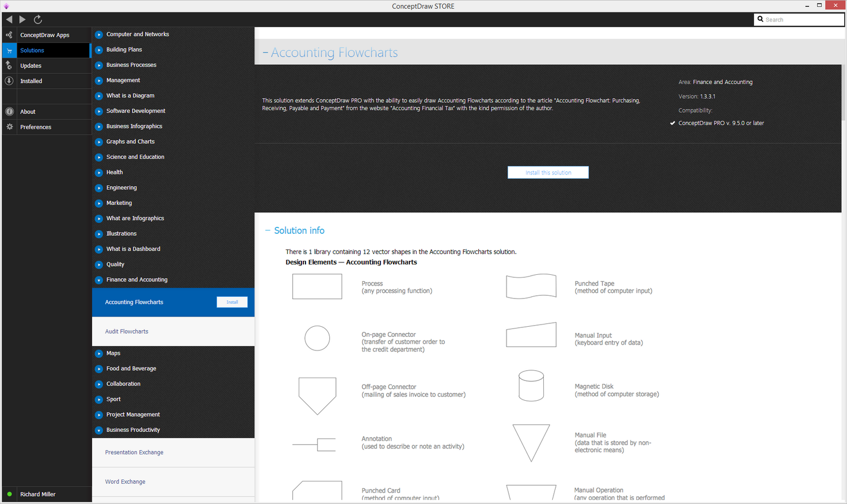The height and width of the screenshot is (504, 847).
Task: Expand the Health category
Action: pos(99,172)
